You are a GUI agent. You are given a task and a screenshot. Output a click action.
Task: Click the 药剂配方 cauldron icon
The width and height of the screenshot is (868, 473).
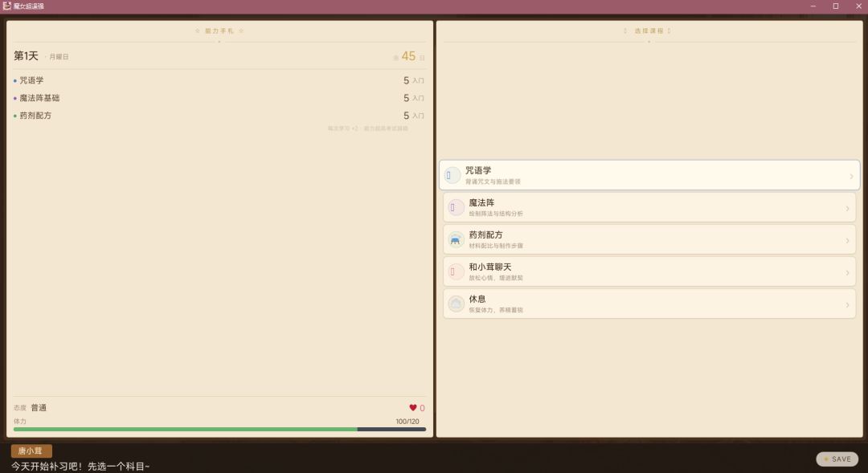pyautogui.click(x=456, y=239)
